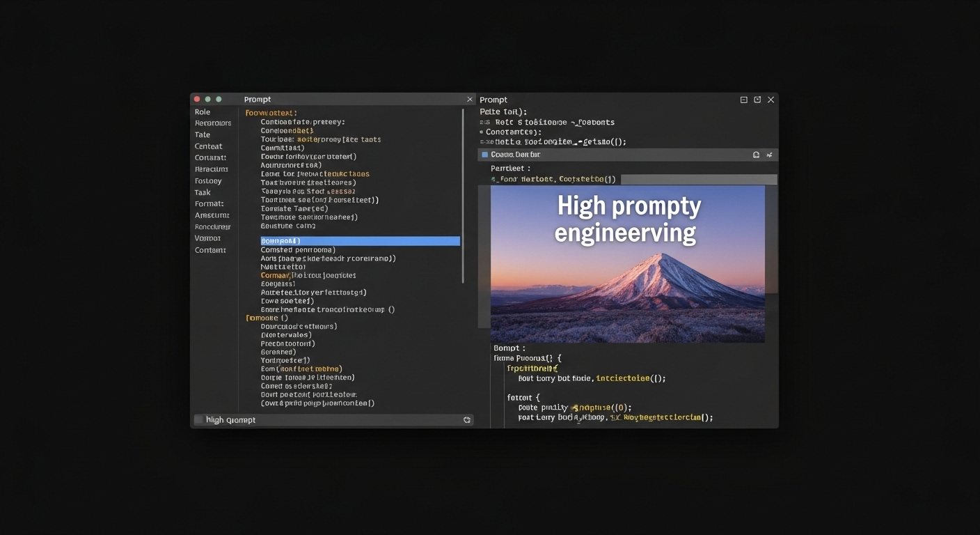Viewport: 980px width, 535px height.
Task: Click the "High prompty engineerving" image title
Action: coord(628,219)
